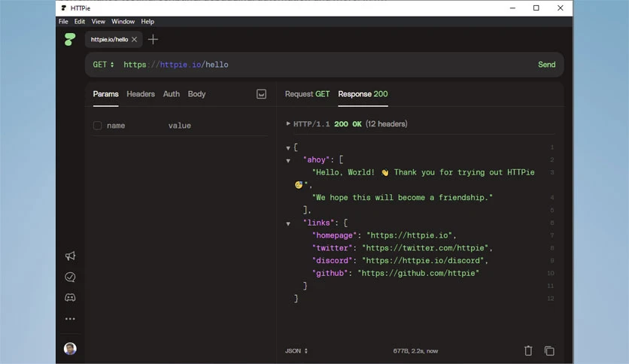Collapse the root JSON object
The height and width of the screenshot is (364, 629).
[x=288, y=148]
